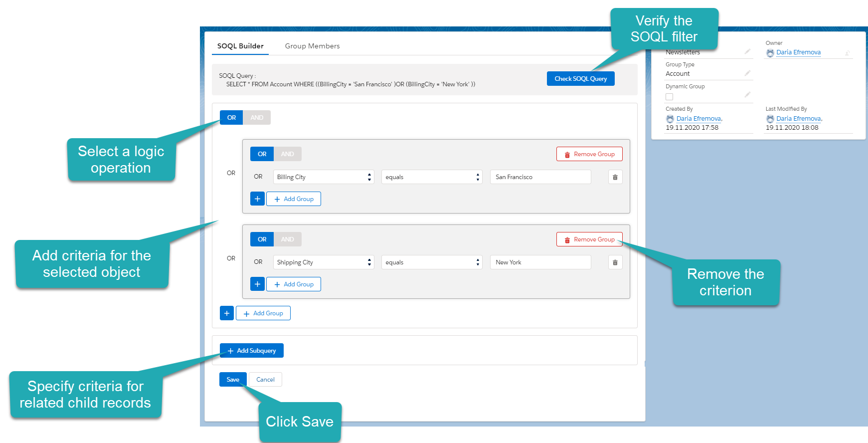The height and width of the screenshot is (443, 868).
Task: Open the Billing City field dropdown
Action: tap(323, 177)
